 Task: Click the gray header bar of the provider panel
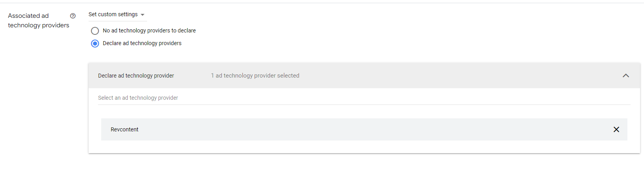click(x=364, y=76)
